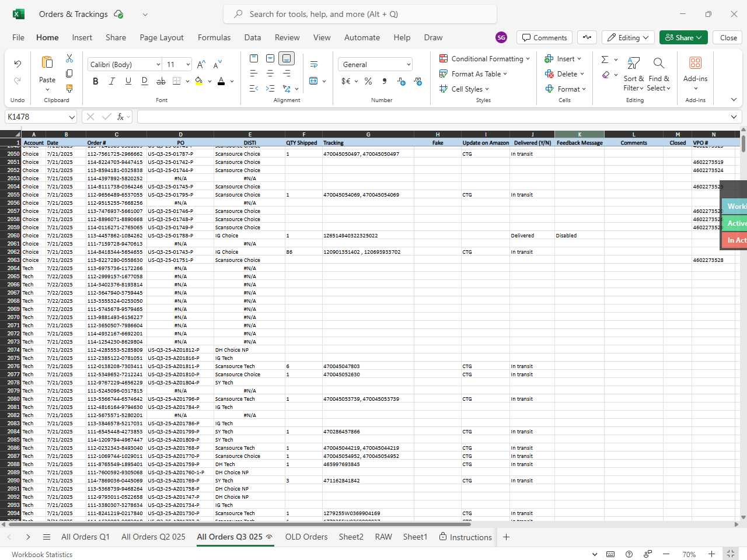Undo the last action
747x560 pixels.
point(18,64)
